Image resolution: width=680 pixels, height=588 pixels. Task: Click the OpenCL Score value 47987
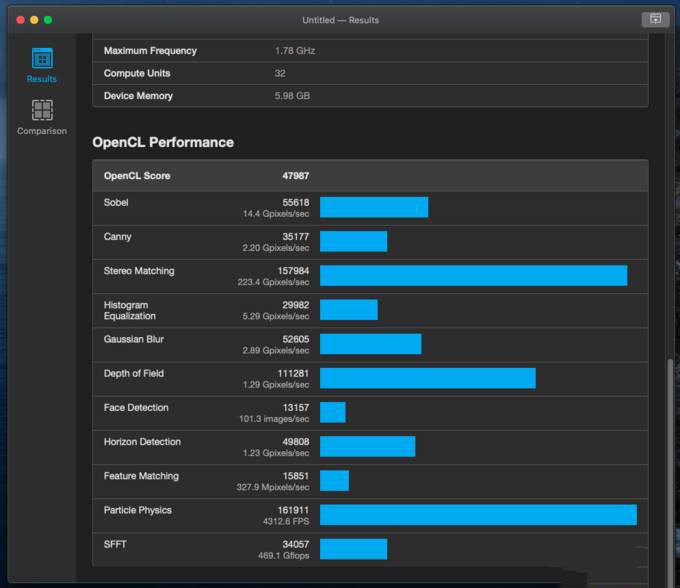(296, 176)
